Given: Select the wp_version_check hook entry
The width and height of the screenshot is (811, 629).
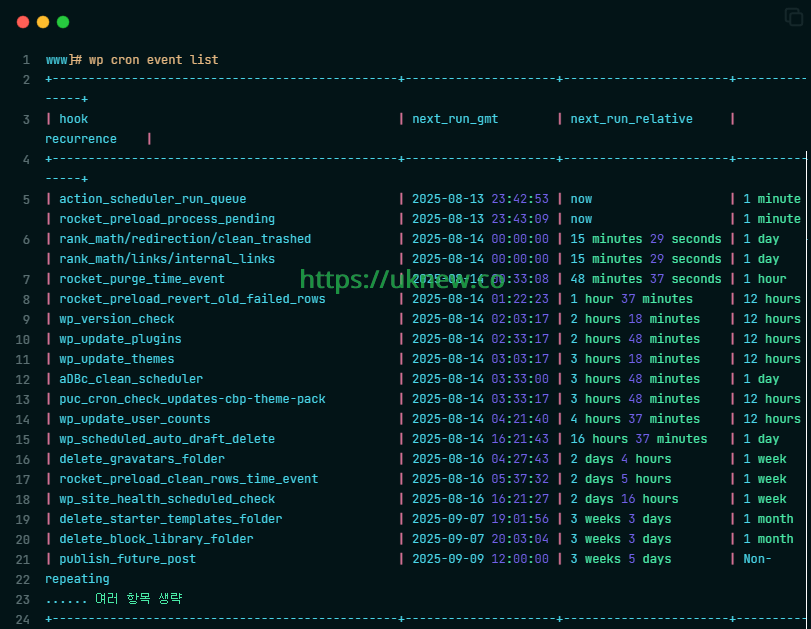Looking at the screenshot, I should coord(116,318).
